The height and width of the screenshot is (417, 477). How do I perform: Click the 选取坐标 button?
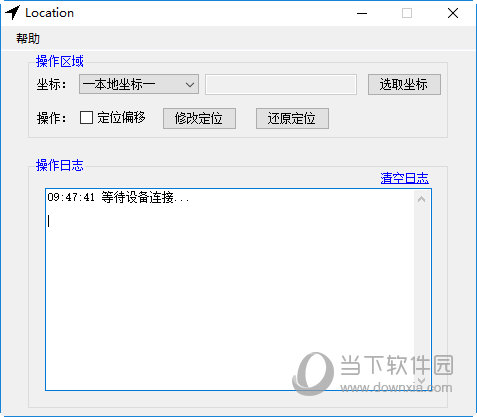pyautogui.click(x=404, y=84)
